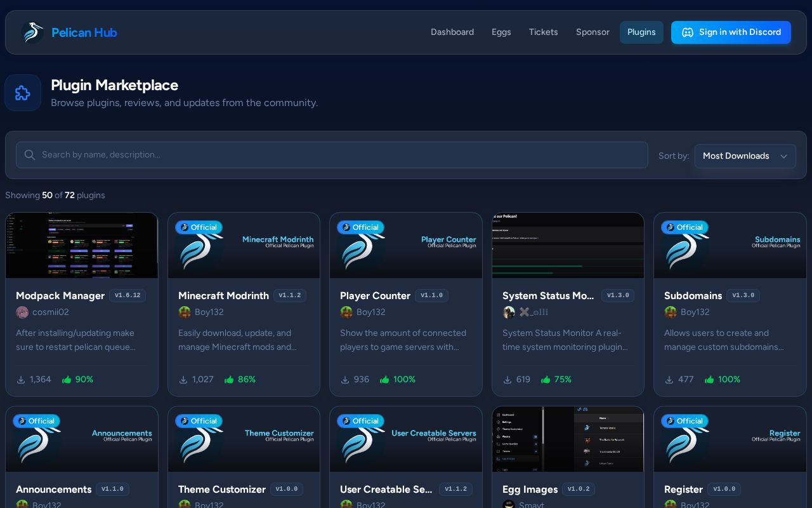Screen dimensions: 812x508
Task: Open the Modpack Manager screenshot thumbnail
Action: click(82, 245)
